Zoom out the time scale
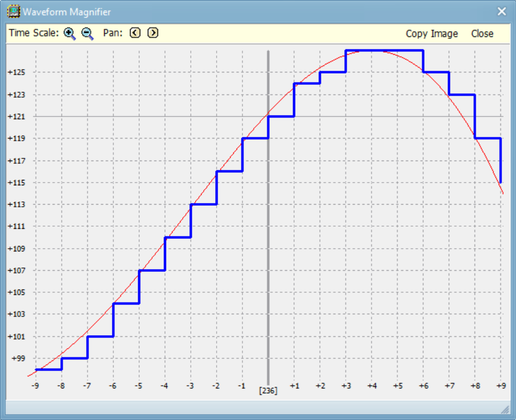The height and width of the screenshot is (420, 516). [x=88, y=33]
